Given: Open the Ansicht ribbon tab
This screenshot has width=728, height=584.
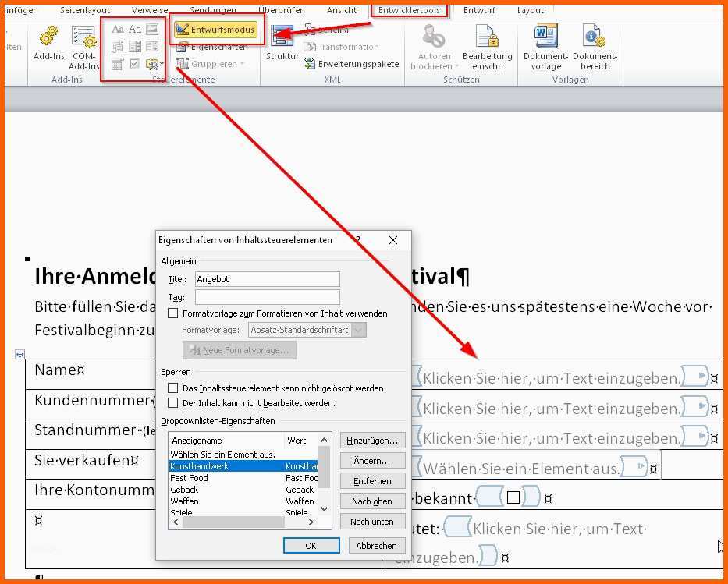Looking at the screenshot, I should (342, 10).
